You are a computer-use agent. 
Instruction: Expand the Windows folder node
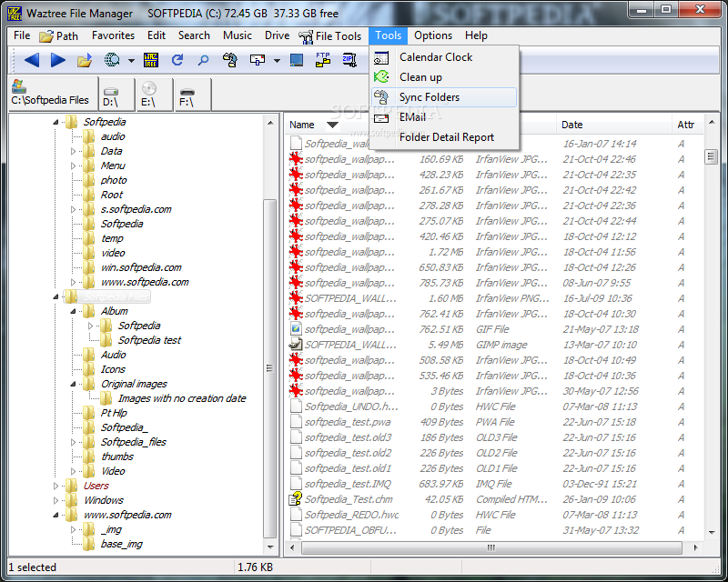pos(56,500)
